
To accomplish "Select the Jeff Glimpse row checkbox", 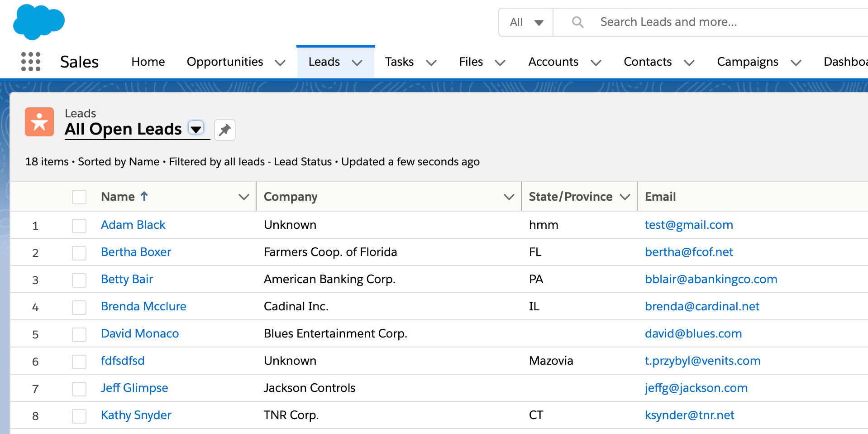I will click(79, 389).
